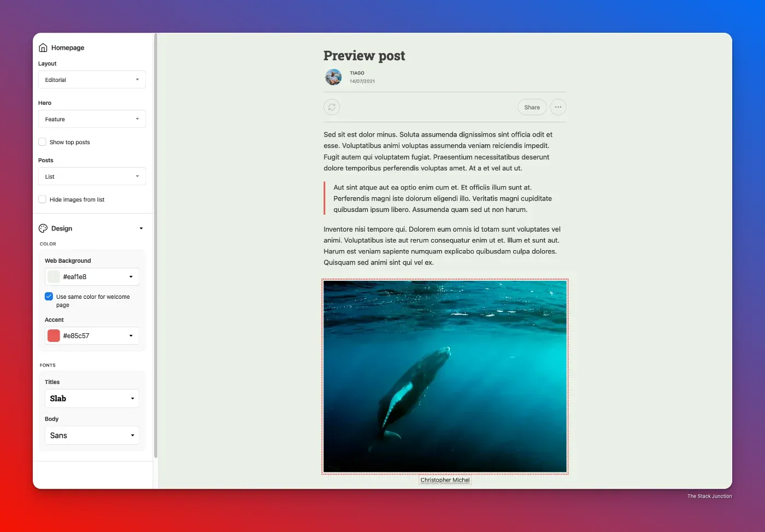
Task: Click the Design palette icon
Action: (x=43, y=228)
